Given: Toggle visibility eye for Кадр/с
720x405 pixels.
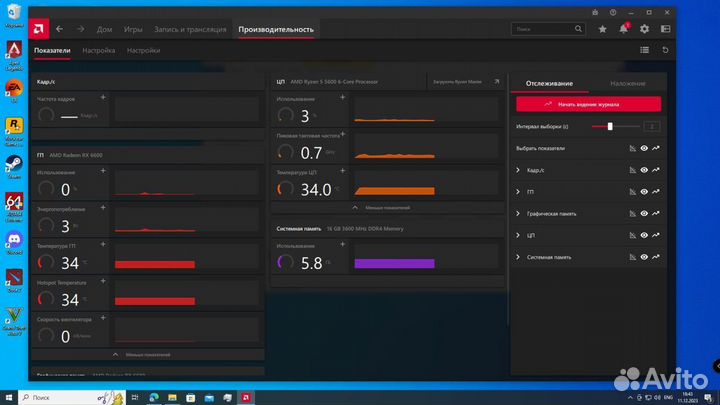Looking at the screenshot, I should pyautogui.click(x=644, y=170).
